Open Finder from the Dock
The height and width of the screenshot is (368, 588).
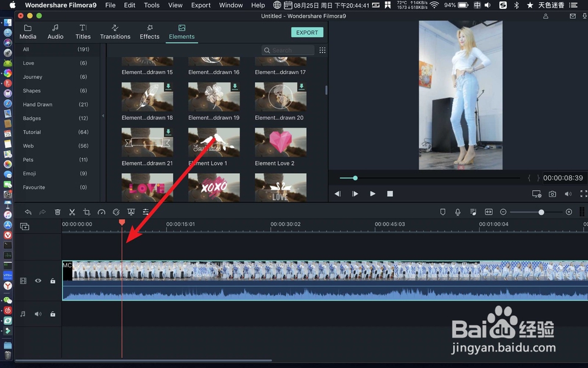[8, 22]
